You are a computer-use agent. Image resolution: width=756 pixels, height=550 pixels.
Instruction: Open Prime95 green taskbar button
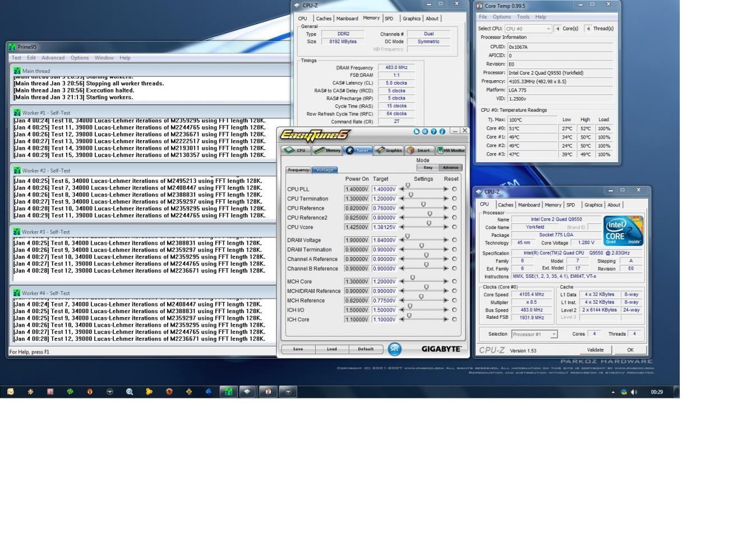pyautogui.click(x=228, y=392)
